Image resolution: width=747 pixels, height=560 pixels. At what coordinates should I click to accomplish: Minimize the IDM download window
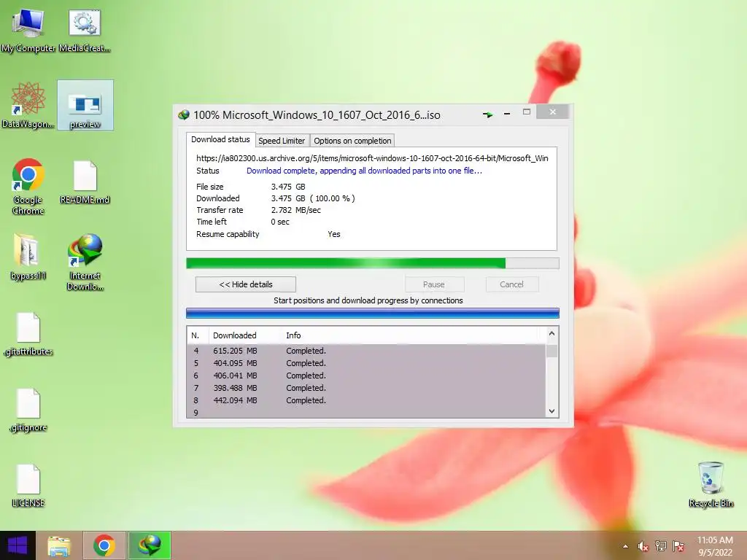click(507, 113)
